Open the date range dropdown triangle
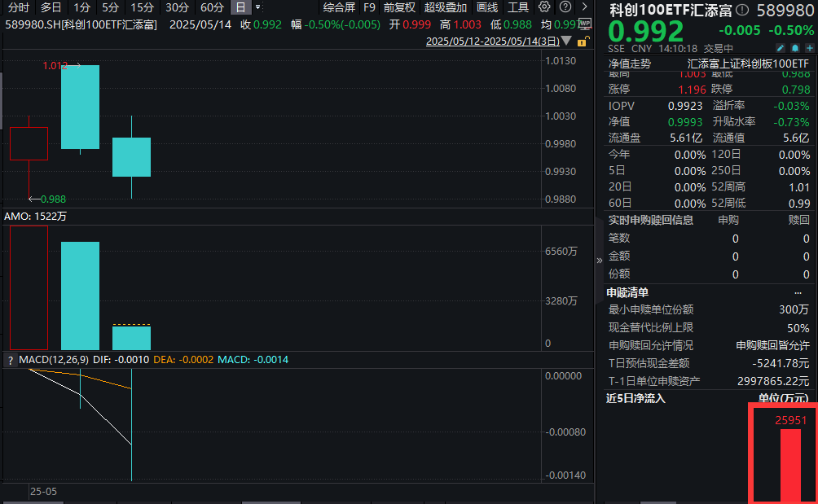Image resolution: width=818 pixels, height=504 pixels. click(x=567, y=41)
